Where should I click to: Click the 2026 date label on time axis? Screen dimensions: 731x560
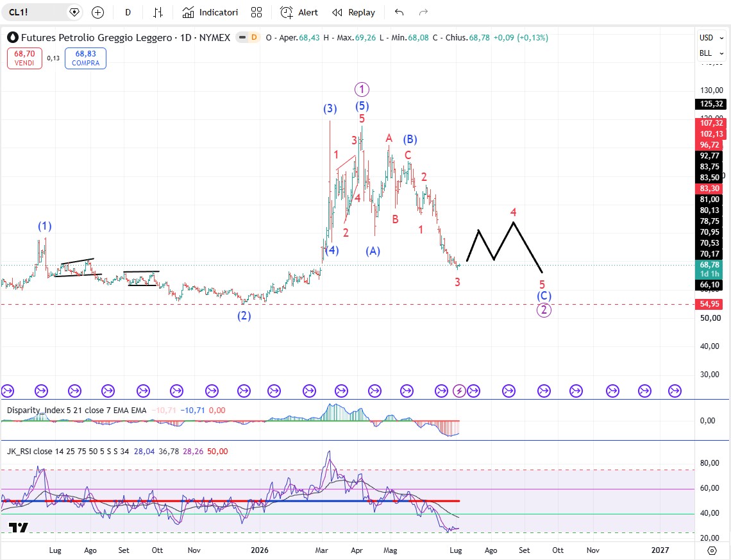[260, 550]
